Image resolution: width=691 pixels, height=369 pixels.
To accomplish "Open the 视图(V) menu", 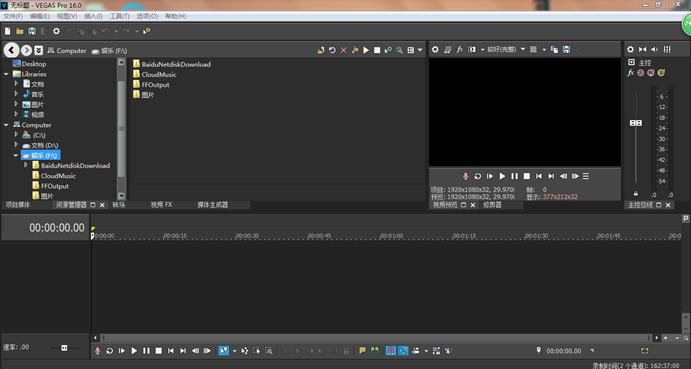I will (x=67, y=16).
